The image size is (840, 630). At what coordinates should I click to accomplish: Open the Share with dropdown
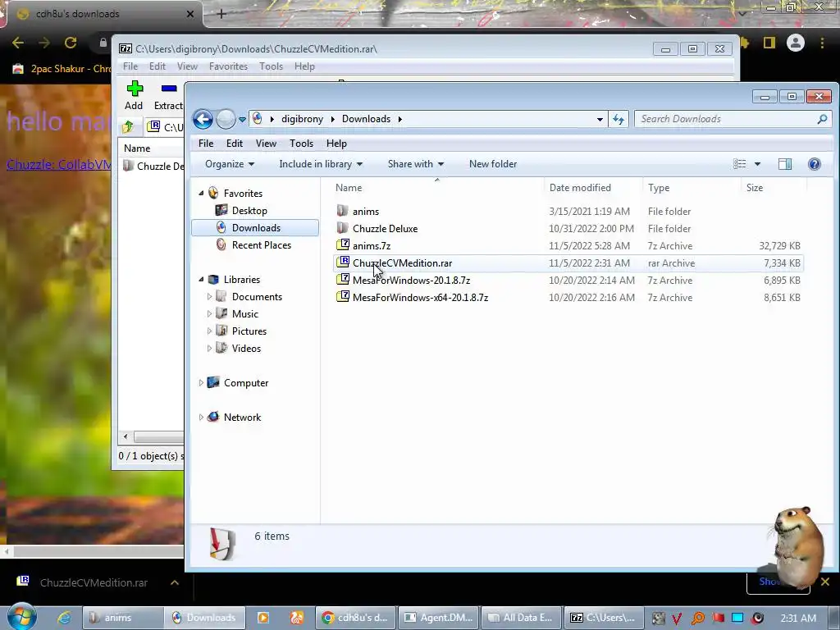coord(416,164)
